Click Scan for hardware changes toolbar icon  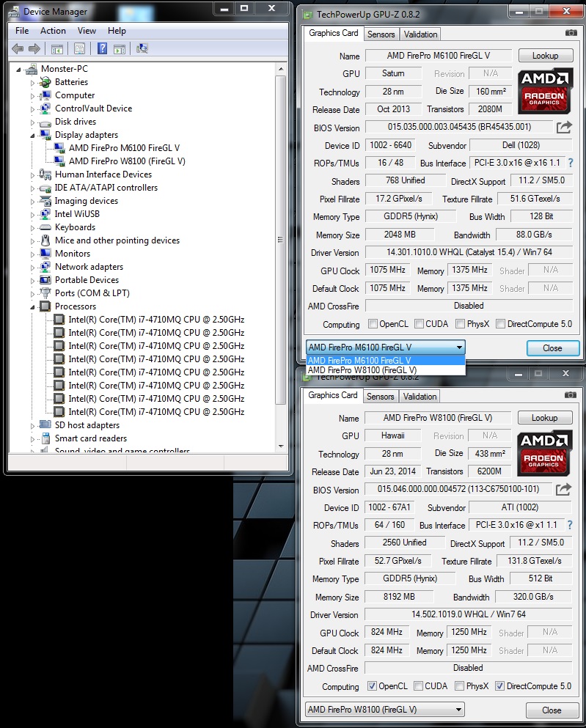pos(142,48)
